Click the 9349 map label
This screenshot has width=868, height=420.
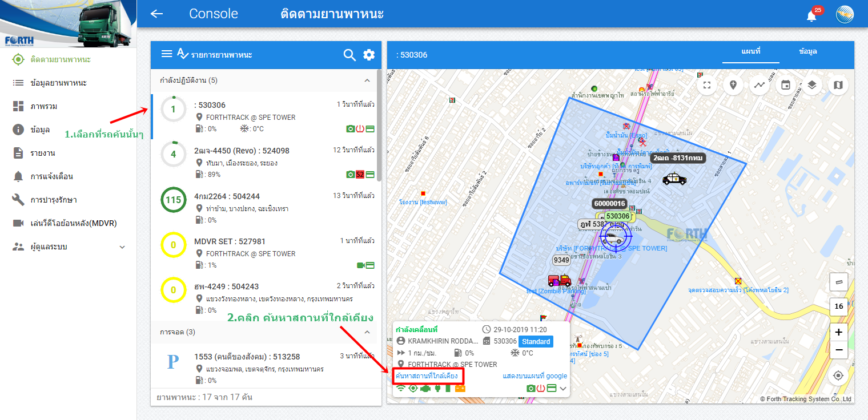tap(561, 260)
